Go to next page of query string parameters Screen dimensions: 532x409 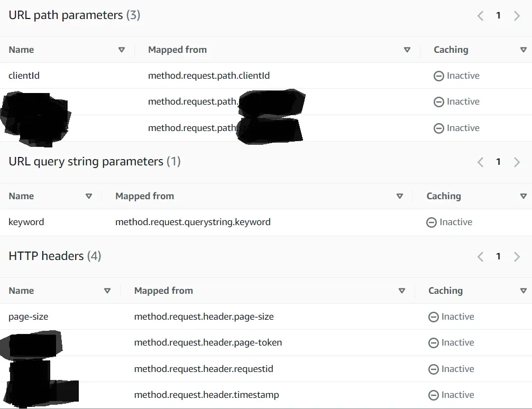517,162
